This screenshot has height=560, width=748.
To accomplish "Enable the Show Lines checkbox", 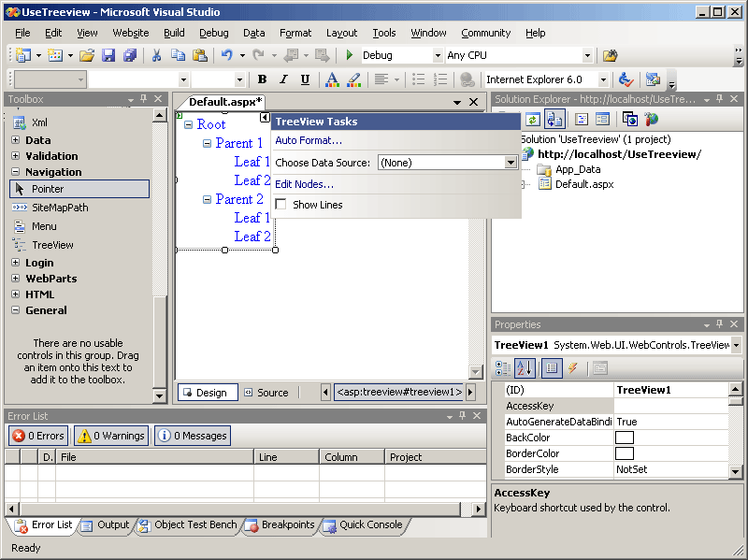I will pyautogui.click(x=280, y=205).
